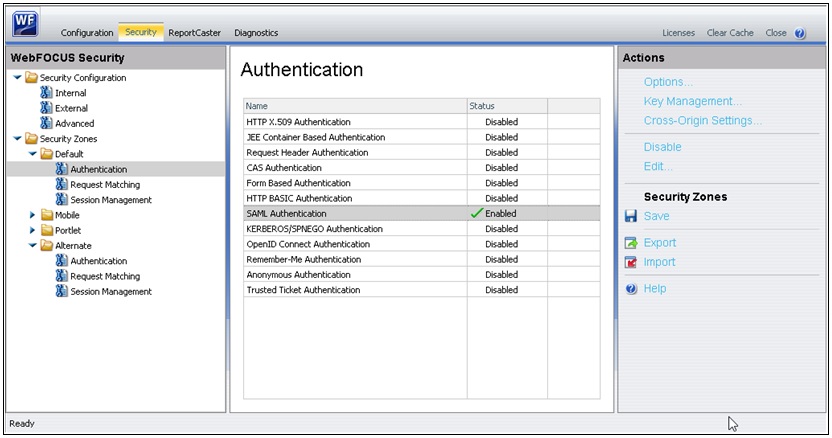Screen dimensions: 832x438
Task: Collapse the Security Configuration tree node
Action: point(17,78)
